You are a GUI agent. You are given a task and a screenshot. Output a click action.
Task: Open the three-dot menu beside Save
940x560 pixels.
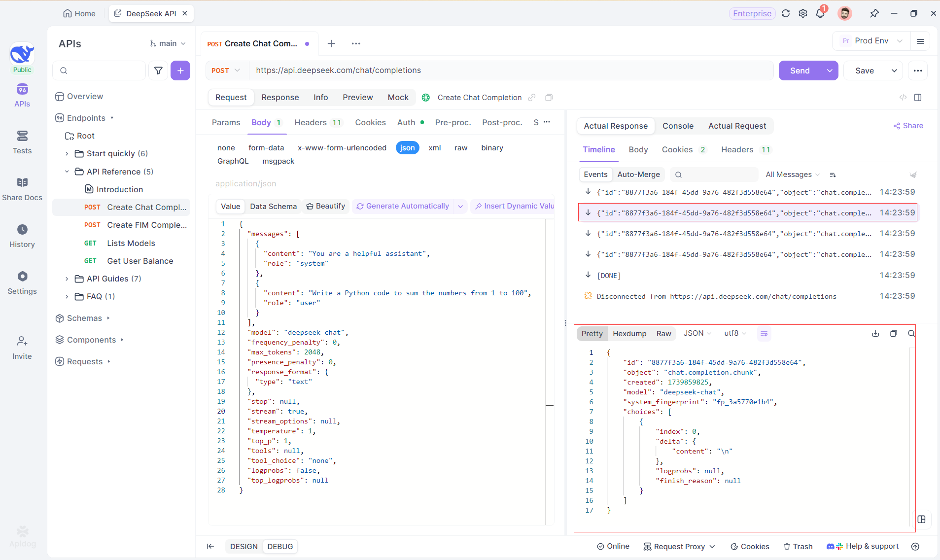pos(918,70)
